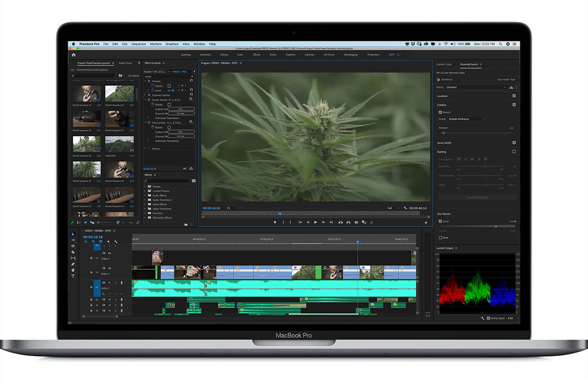
Task: Toggle Video 2 track eye visibility
Action: pyautogui.click(x=110, y=253)
